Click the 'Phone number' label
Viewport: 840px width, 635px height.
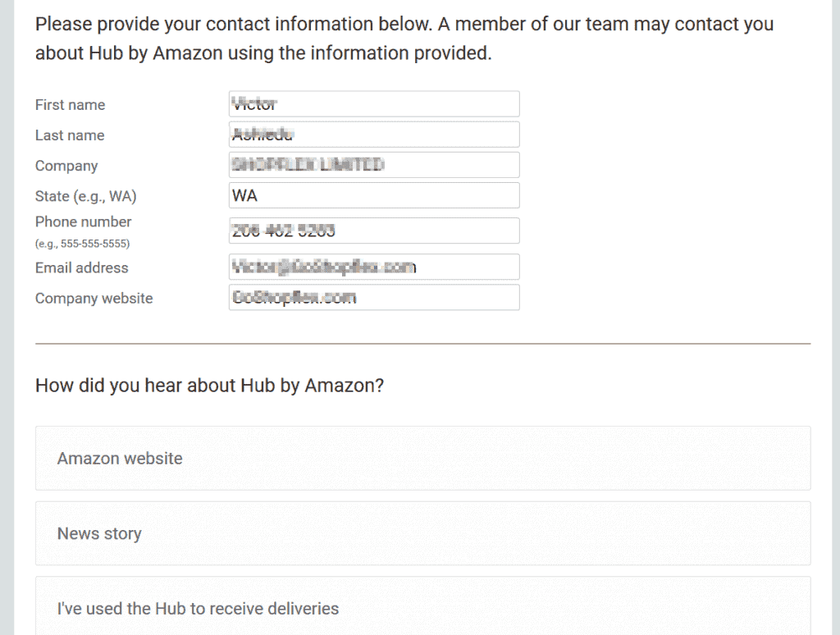coord(83,222)
